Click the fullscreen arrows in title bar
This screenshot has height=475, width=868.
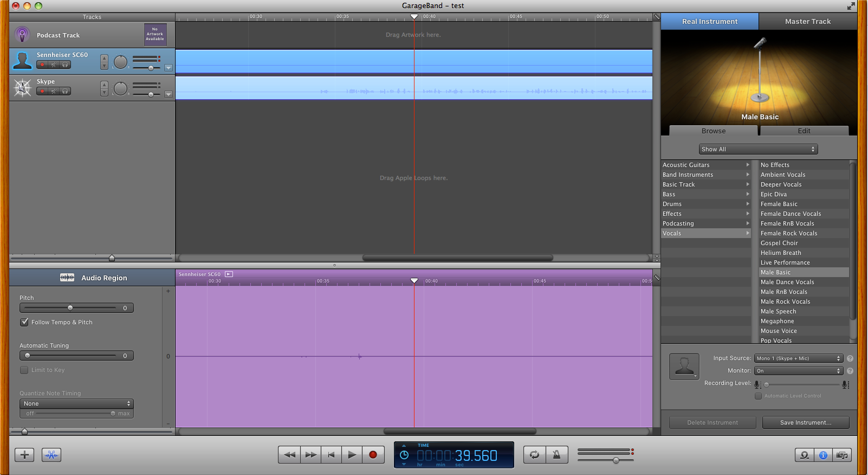(851, 6)
